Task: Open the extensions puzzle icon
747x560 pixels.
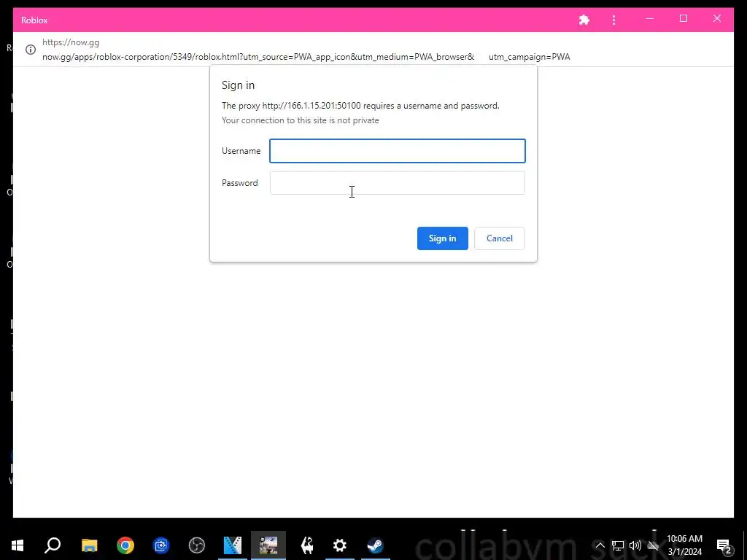Action: 584,20
